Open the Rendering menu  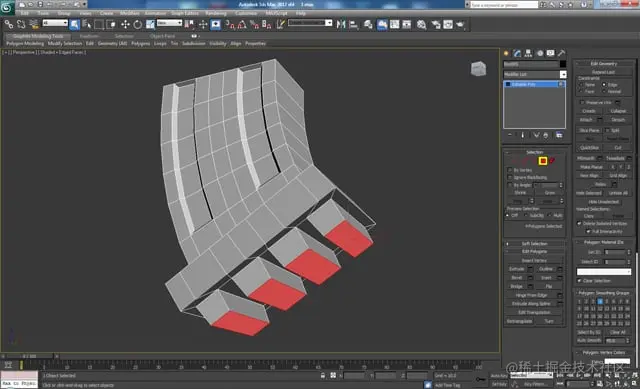pos(216,13)
